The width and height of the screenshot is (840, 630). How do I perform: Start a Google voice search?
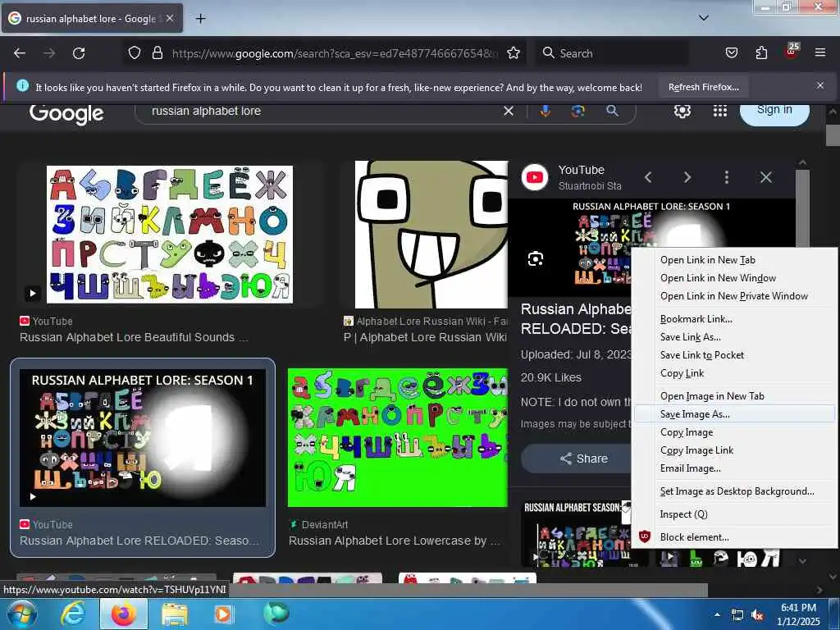(x=546, y=111)
